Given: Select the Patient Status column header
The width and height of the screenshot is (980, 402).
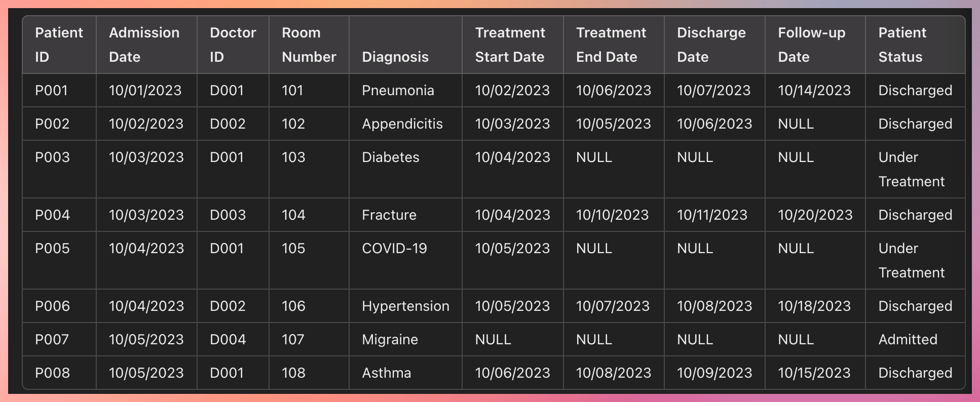Looking at the screenshot, I should [x=902, y=45].
